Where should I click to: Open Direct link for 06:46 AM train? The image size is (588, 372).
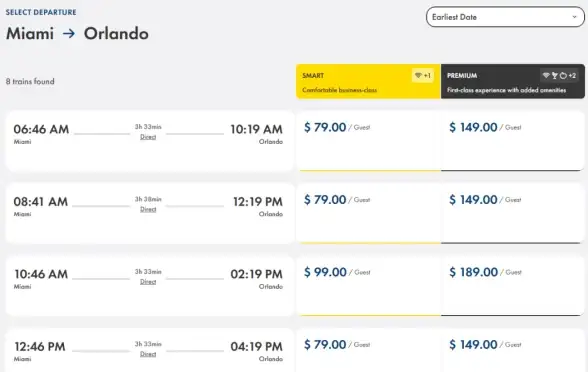(x=148, y=137)
